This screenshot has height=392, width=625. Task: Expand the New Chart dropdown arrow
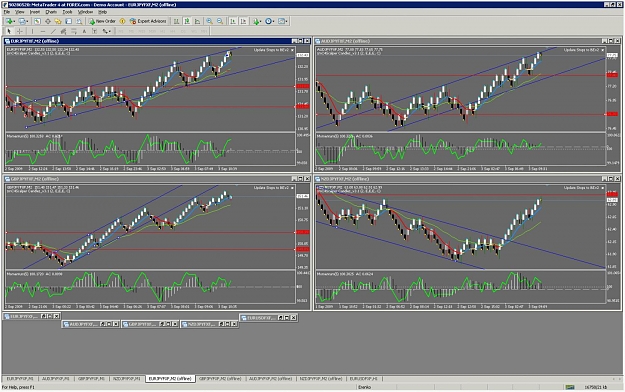click(x=14, y=21)
